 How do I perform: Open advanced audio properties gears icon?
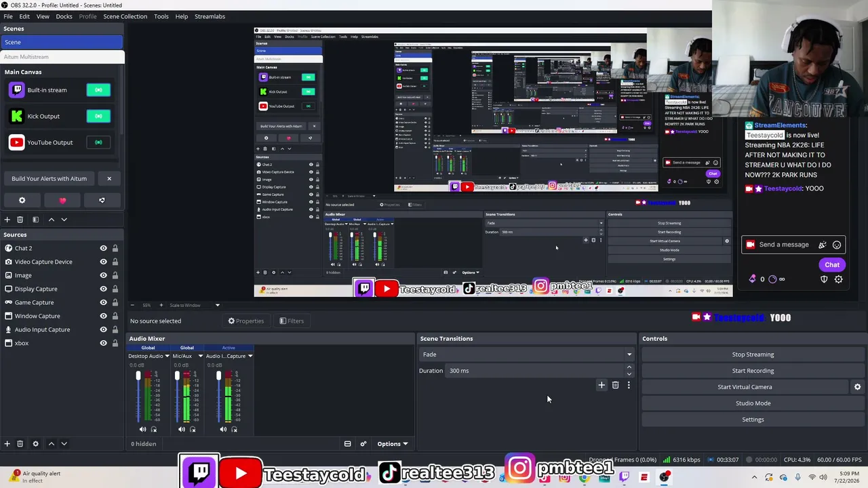(x=363, y=444)
